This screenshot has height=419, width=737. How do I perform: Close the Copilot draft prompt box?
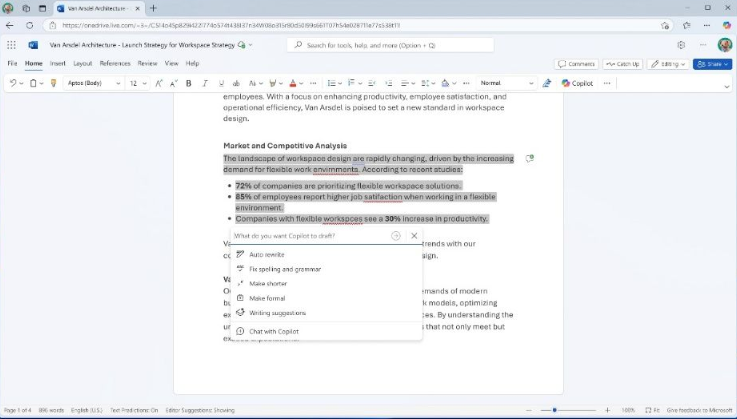point(414,236)
